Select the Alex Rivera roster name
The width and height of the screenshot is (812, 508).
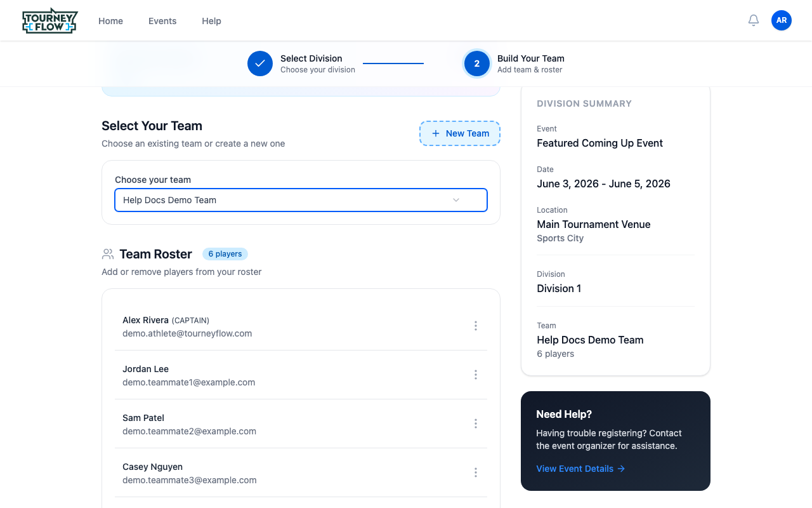click(x=145, y=320)
